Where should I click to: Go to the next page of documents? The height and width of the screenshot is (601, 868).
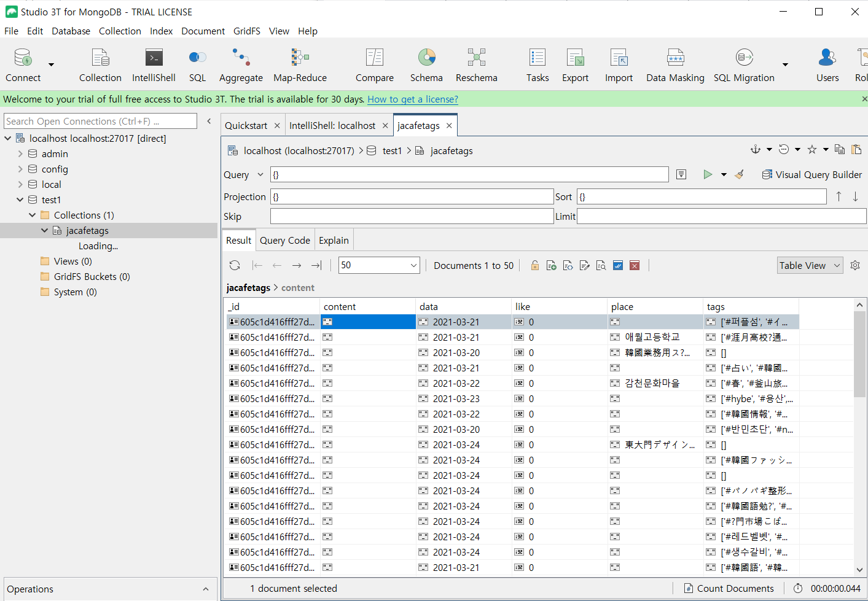point(297,265)
